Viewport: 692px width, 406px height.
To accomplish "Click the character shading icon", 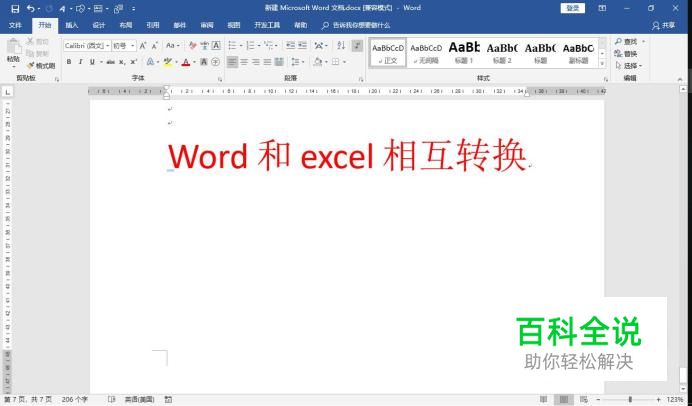I will coord(204,62).
